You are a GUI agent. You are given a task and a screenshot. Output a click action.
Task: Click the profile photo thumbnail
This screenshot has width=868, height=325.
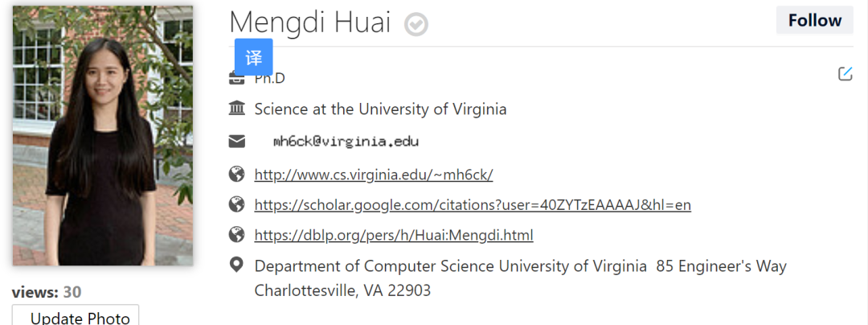[x=103, y=135]
